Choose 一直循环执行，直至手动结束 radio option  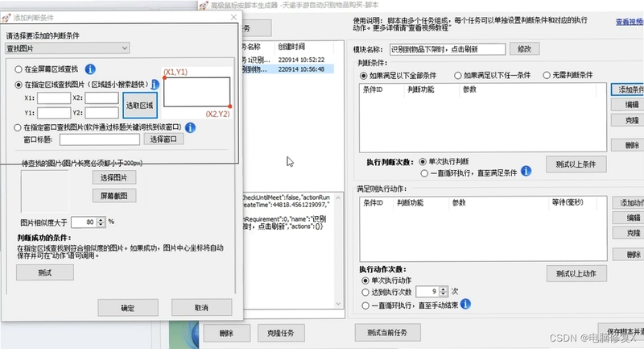point(365,305)
